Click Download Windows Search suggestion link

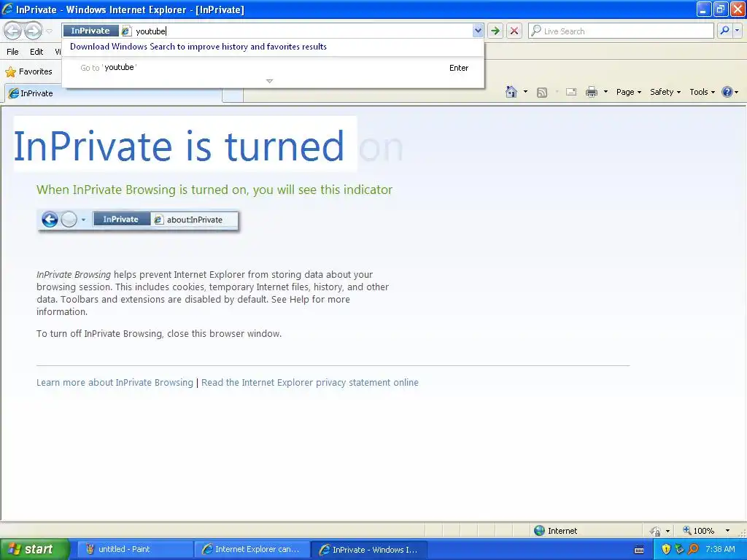pos(198,47)
